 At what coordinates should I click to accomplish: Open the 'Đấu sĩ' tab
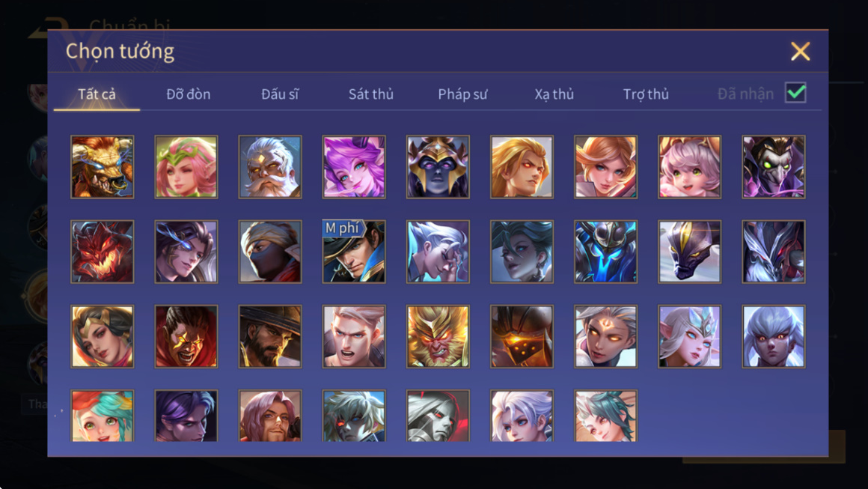[280, 94]
